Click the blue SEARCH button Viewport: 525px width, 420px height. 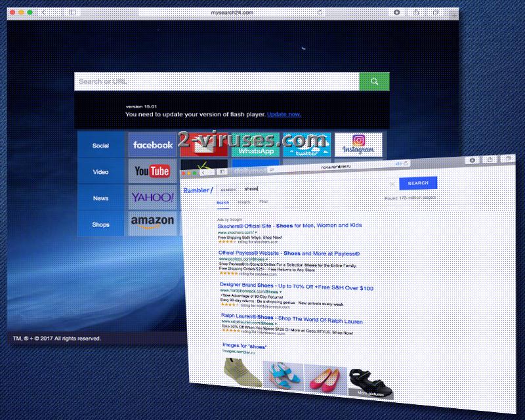pos(419,182)
